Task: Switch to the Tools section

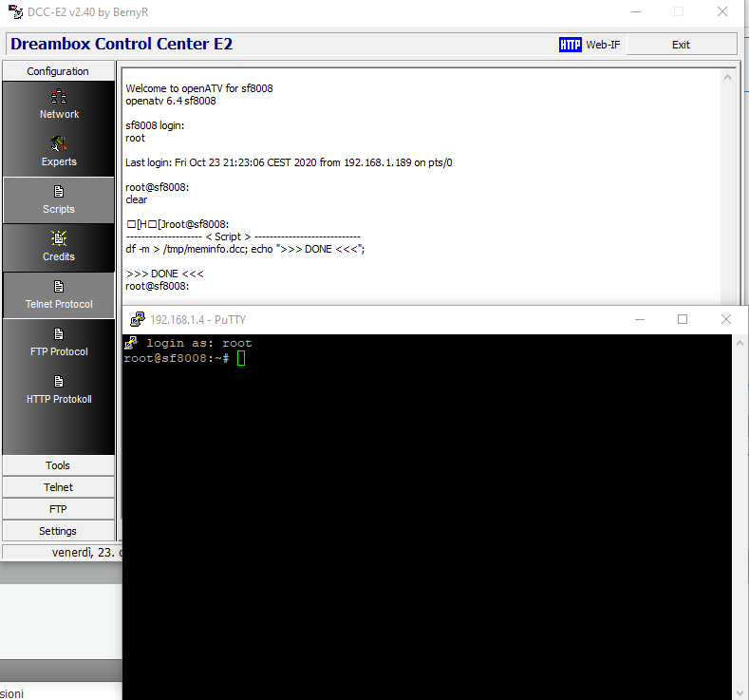Action: (58, 465)
